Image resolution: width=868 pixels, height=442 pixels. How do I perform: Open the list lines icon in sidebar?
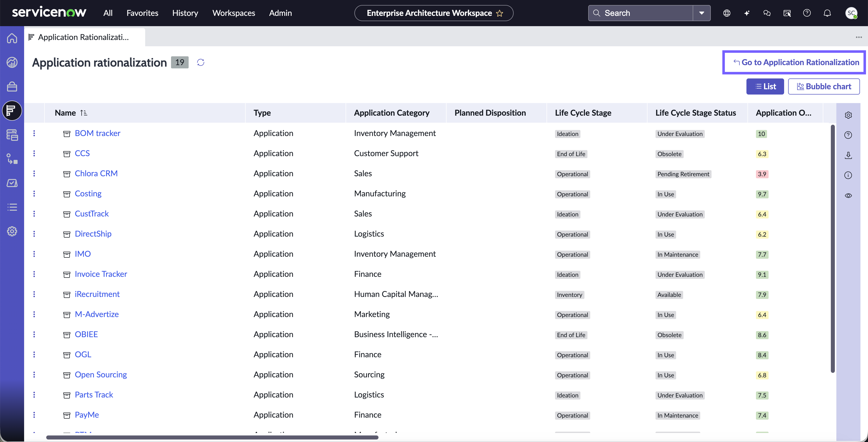pyautogui.click(x=12, y=207)
